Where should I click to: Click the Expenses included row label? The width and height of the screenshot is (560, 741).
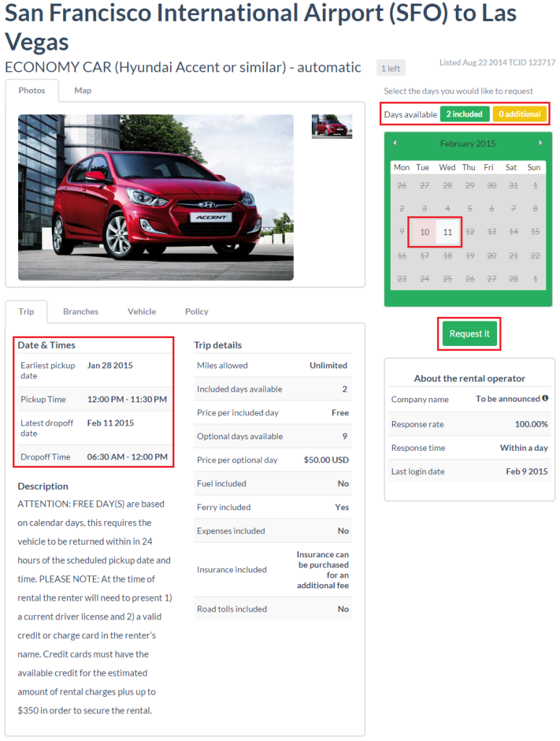(231, 530)
